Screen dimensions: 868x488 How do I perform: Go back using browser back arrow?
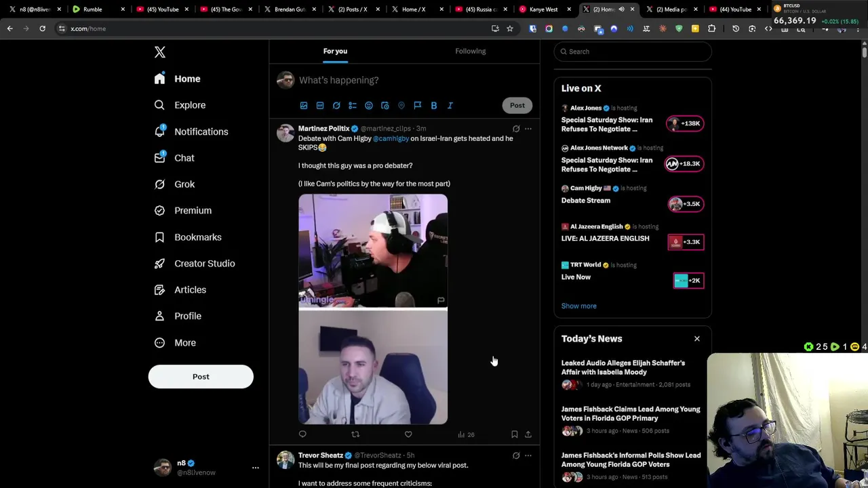point(9,28)
